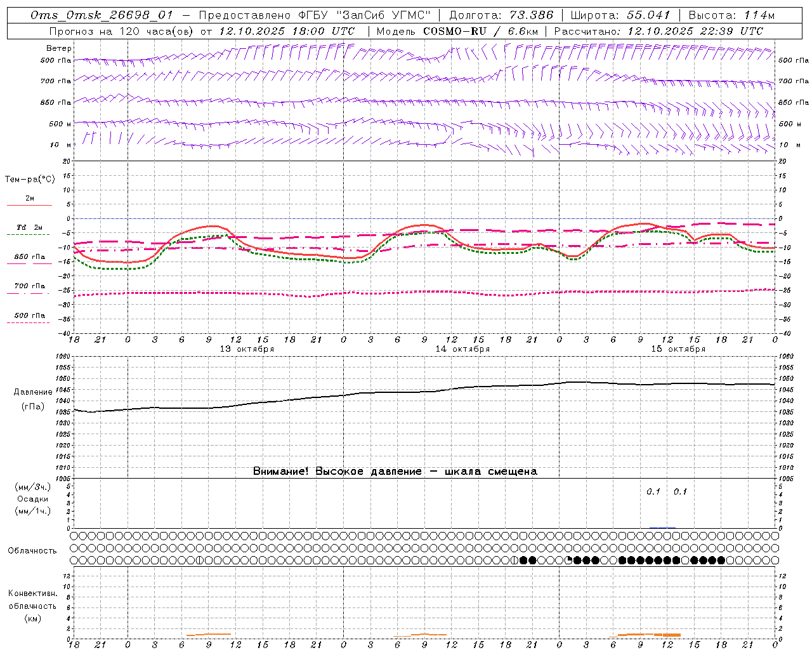Select the Конвективн. panel label
Screen dimensions: 812x650
[32, 594]
